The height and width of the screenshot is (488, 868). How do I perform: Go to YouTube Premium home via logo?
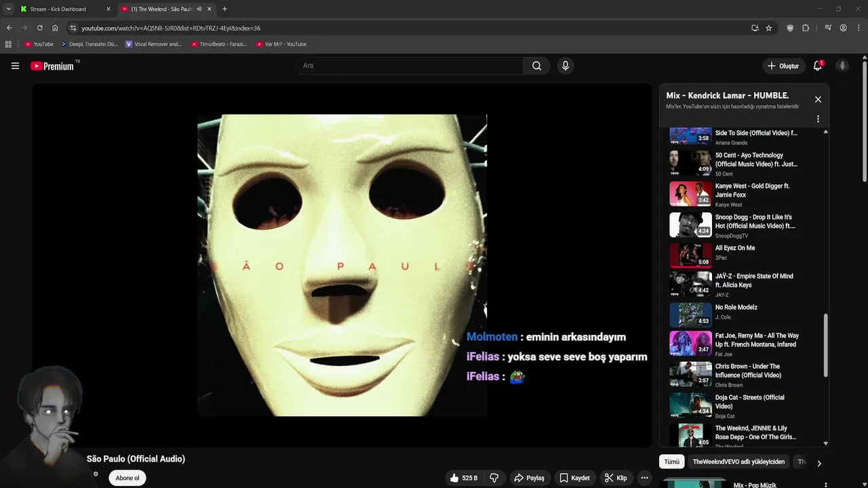(x=53, y=66)
